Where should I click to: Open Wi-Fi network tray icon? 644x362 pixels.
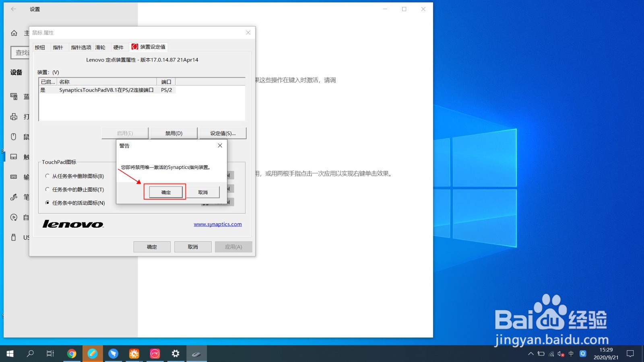coord(551,354)
